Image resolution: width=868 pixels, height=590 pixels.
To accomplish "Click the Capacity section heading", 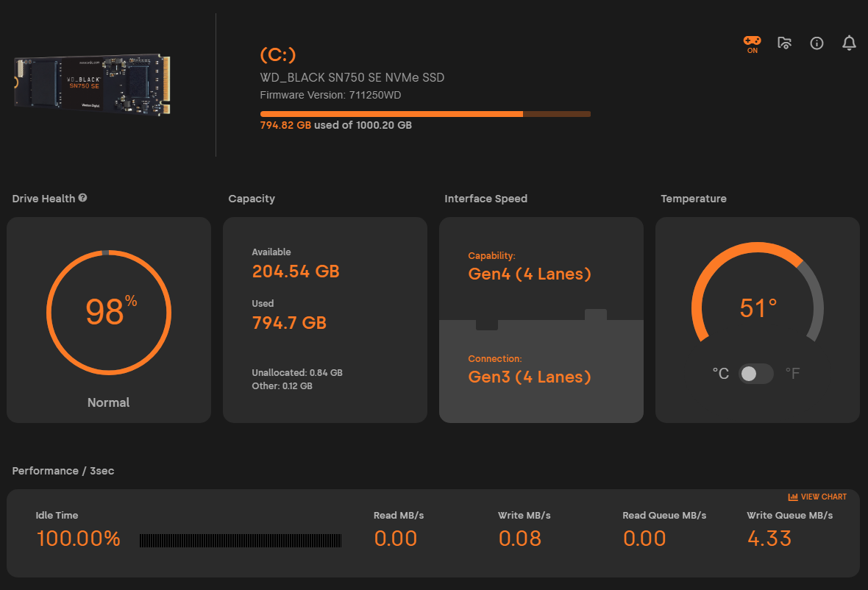I will coord(252,199).
